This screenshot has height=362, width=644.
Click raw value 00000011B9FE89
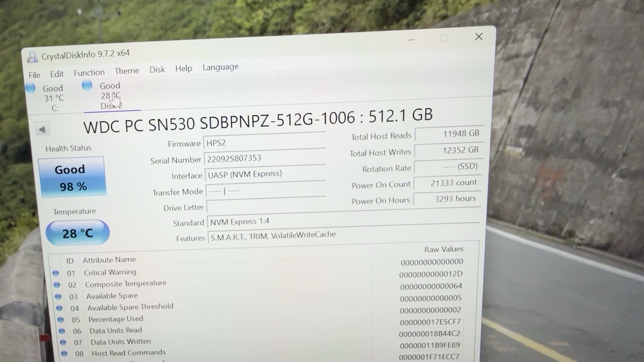click(430, 346)
